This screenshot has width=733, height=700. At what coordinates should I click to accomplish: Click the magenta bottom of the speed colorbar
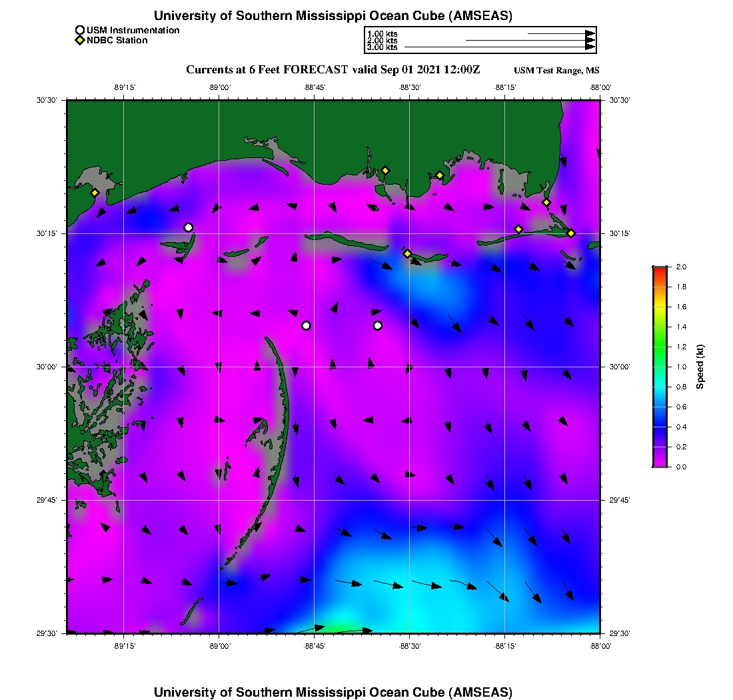click(x=660, y=463)
